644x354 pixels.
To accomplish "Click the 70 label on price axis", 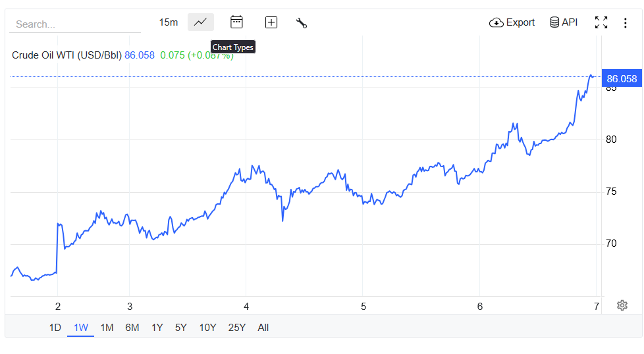I will tap(611, 243).
